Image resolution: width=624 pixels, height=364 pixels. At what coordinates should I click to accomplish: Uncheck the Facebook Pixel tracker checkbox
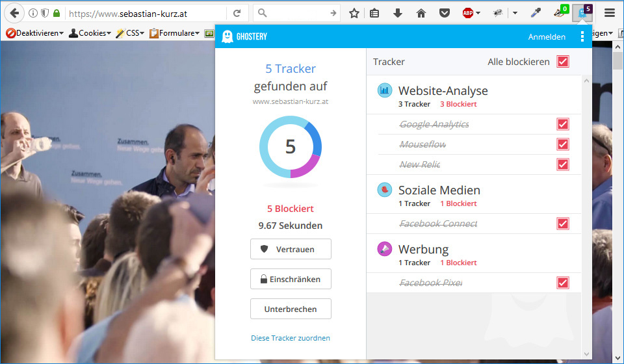pos(563,283)
